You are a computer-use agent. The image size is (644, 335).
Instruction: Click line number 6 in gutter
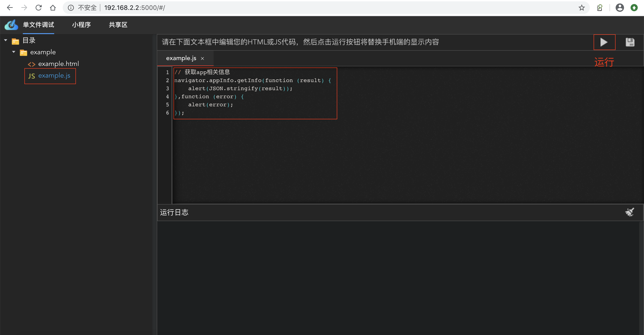click(x=167, y=113)
